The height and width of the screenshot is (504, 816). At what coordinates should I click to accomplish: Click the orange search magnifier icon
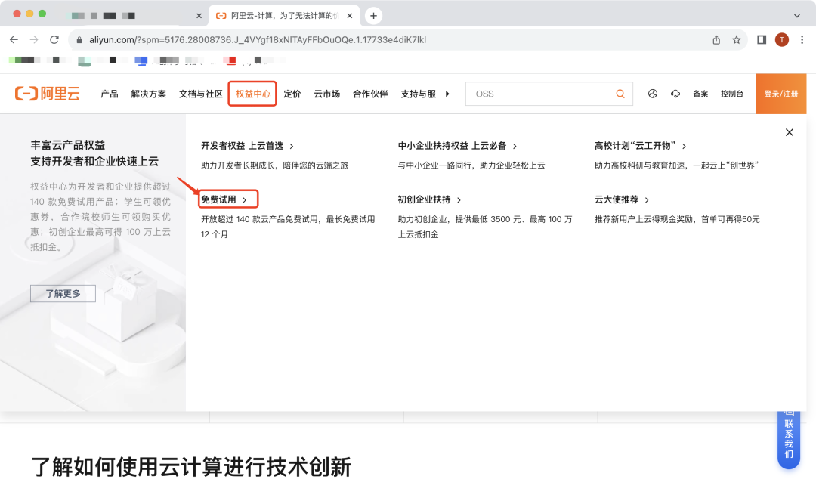(619, 93)
